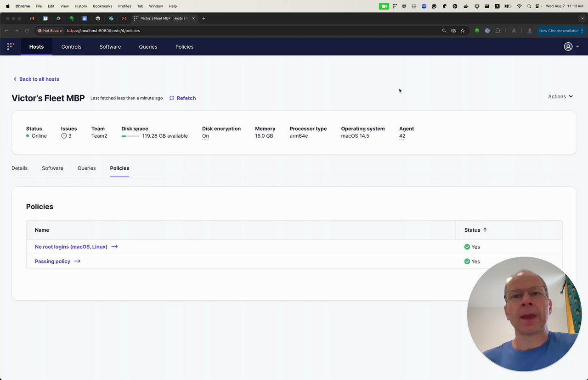Click the battery status icon
Viewport: 588px width, 380px height.
[x=508, y=6]
